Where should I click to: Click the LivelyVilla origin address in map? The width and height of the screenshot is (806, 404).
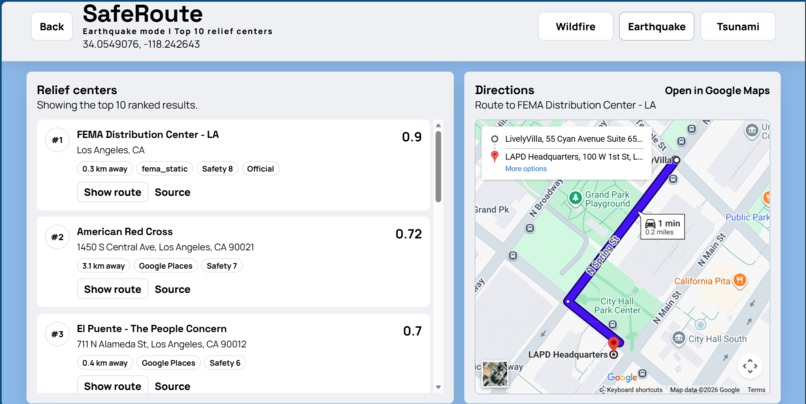(x=574, y=139)
